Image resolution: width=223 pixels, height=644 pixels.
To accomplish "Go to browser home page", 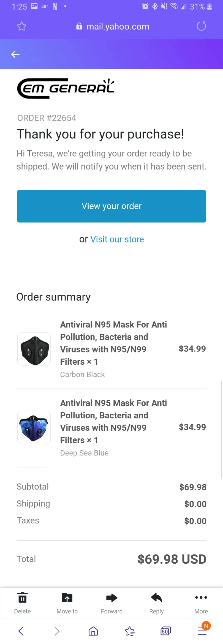I will coord(93,631).
